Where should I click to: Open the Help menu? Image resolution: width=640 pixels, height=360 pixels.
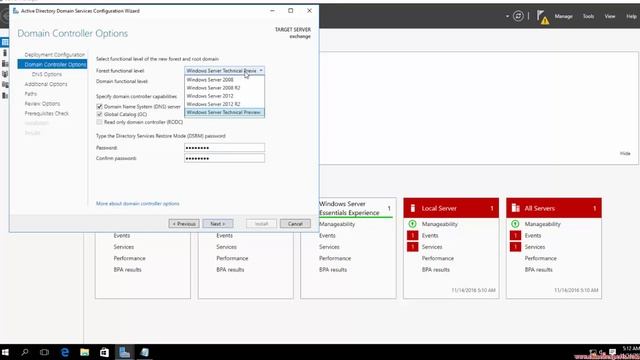point(631,16)
